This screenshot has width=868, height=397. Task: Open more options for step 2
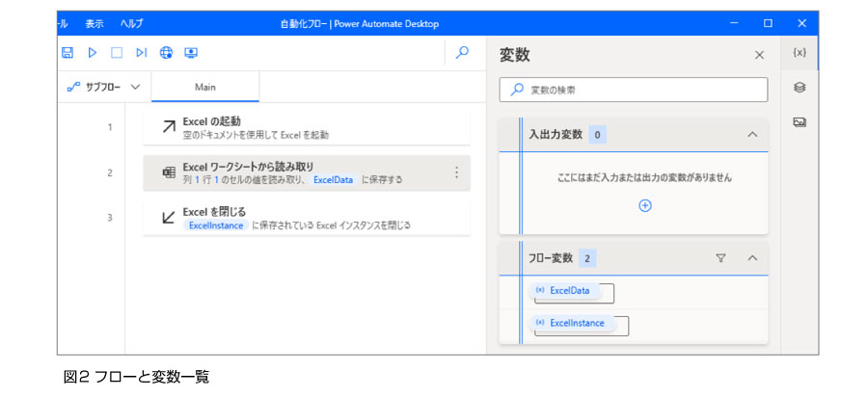456,172
